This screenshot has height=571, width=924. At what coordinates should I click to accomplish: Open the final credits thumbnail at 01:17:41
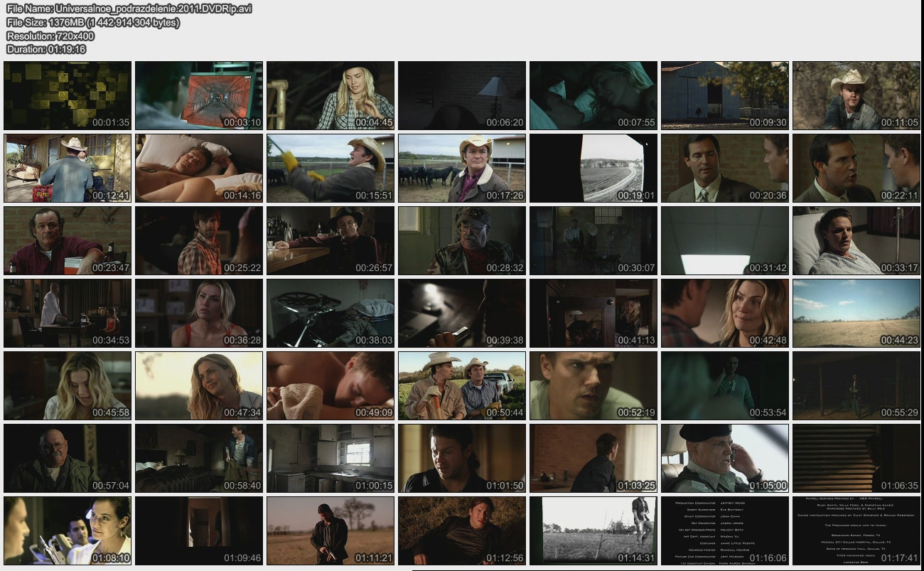(x=856, y=530)
